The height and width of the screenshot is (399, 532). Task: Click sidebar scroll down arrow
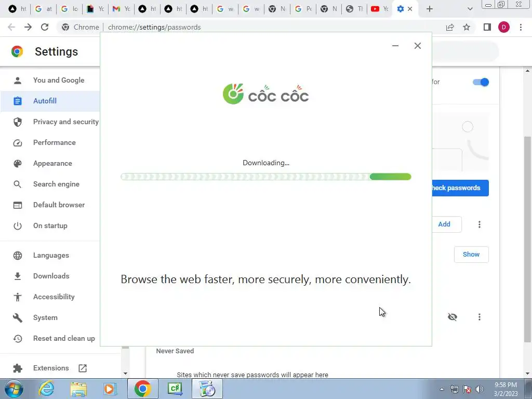coord(125,374)
